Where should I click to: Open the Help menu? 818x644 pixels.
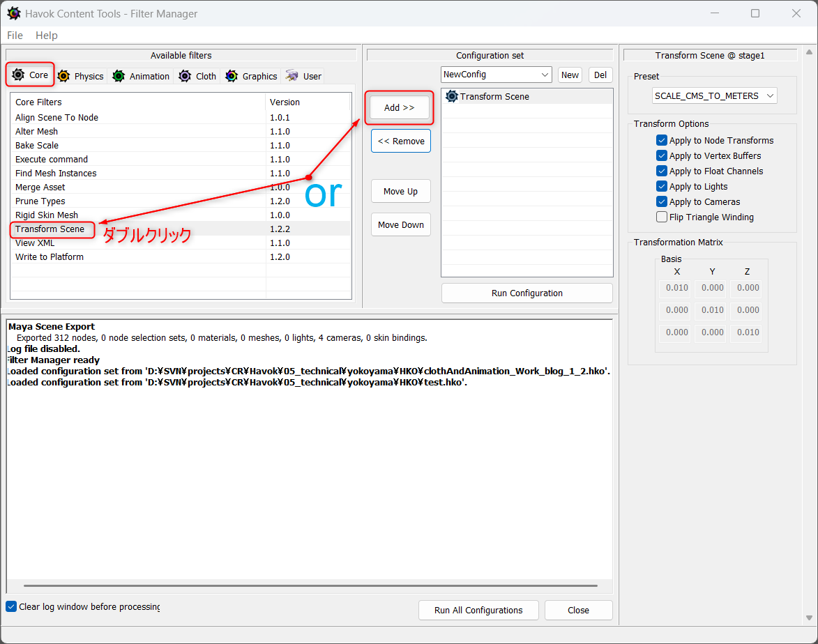click(x=47, y=36)
